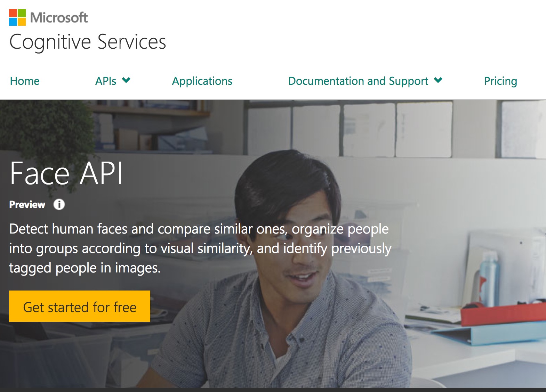Screen dimensions: 546x392
Task: Click the Microsoft four-square logo icon
Action: (17, 17)
